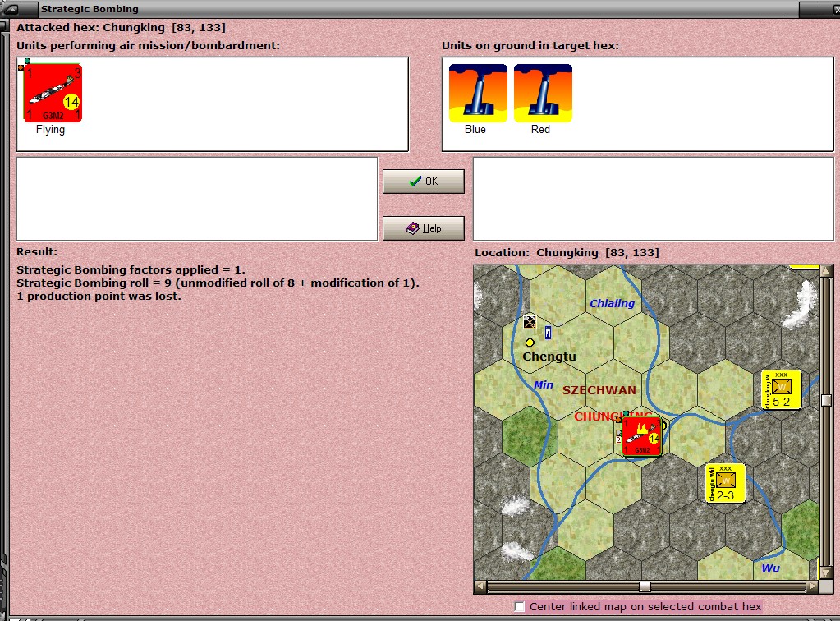Select the 2-3 yellow corps counter on map
The image size is (840, 621).
(x=725, y=483)
